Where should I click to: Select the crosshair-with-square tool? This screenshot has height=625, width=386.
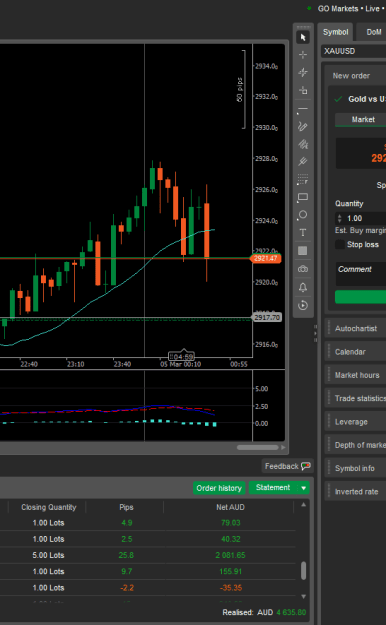(x=303, y=90)
